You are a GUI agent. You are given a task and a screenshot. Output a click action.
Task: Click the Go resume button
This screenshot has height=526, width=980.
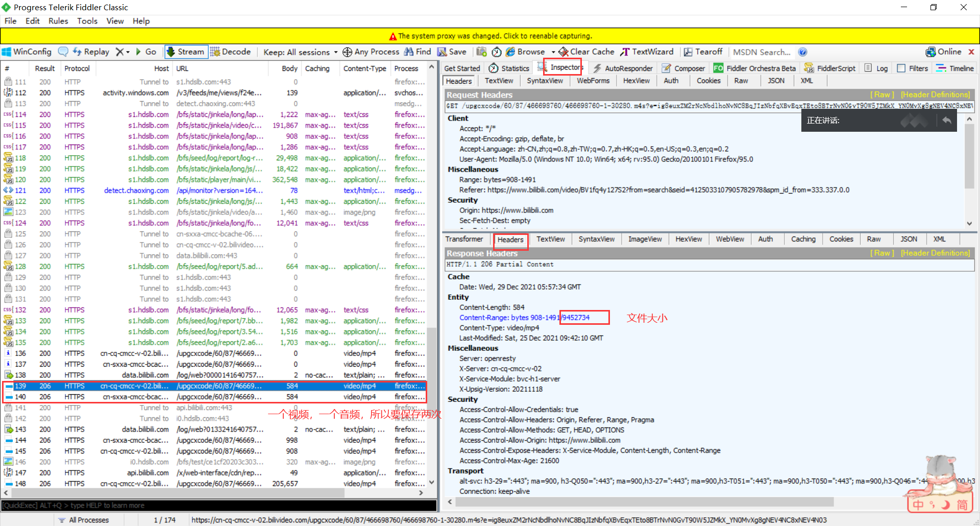coord(146,52)
